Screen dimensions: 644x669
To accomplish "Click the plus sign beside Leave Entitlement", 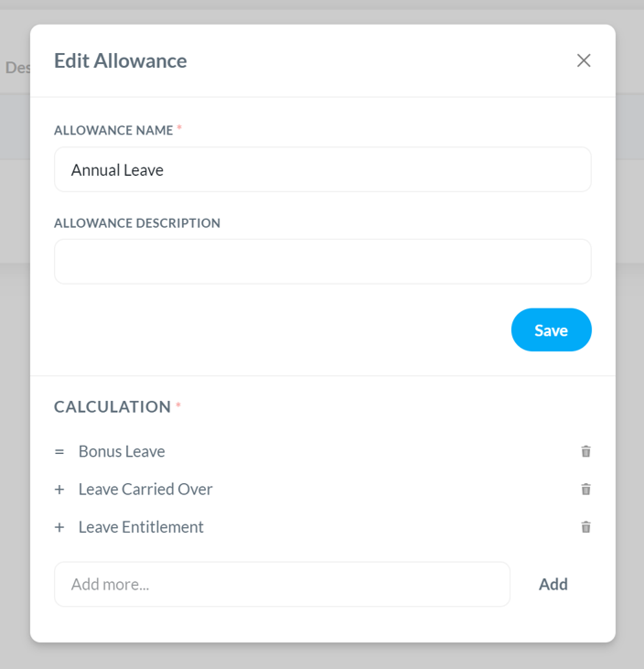I will pos(59,527).
